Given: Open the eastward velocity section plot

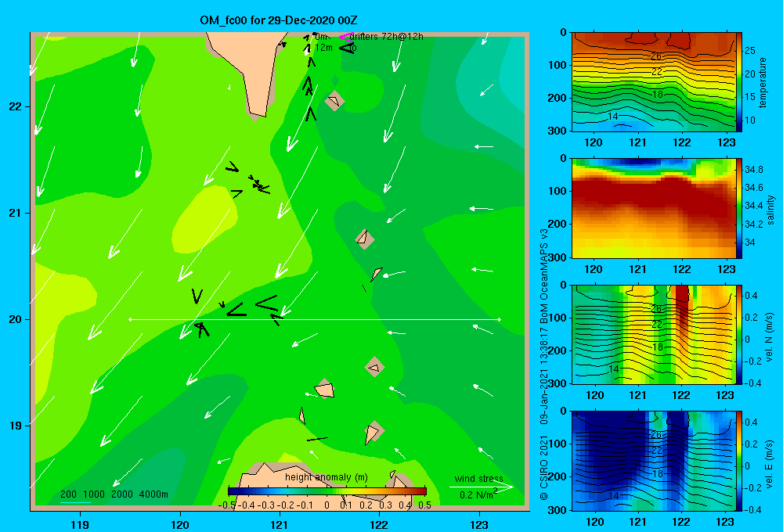Looking at the screenshot, I should (653, 461).
